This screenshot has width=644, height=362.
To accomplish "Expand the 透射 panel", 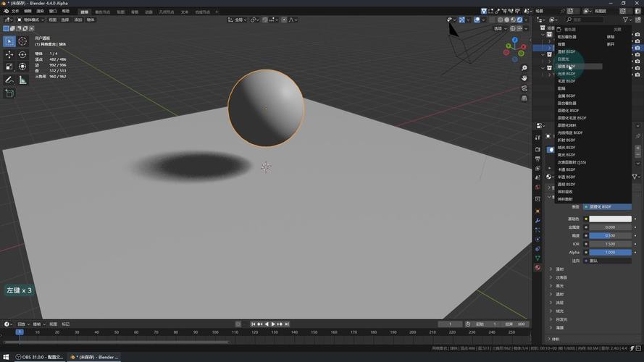I will (x=560, y=294).
